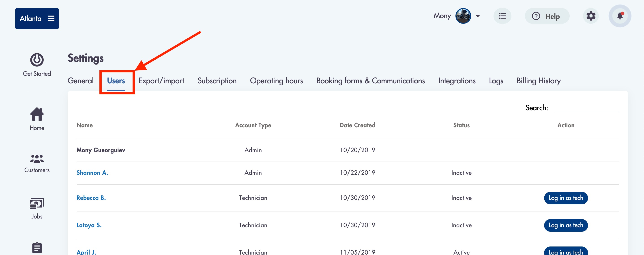Open the Shannon A. user link
This screenshot has width=644, height=255.
92,173
